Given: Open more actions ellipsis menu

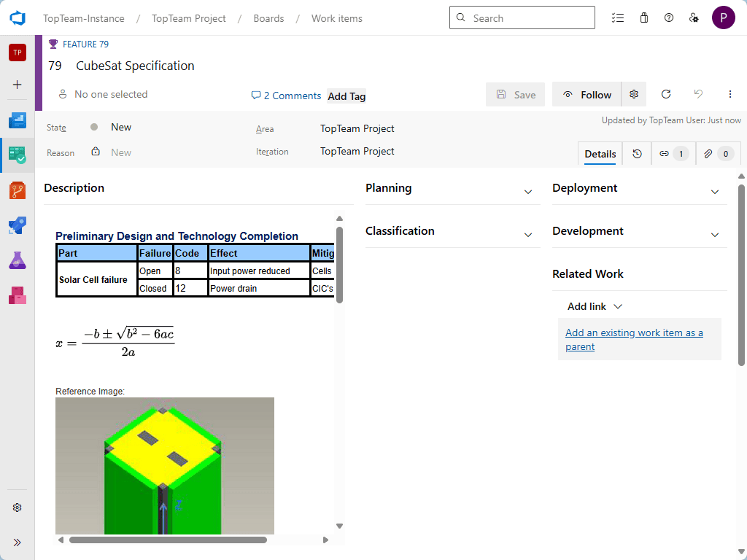Looking at the screenshot, I should coord(729,94).
